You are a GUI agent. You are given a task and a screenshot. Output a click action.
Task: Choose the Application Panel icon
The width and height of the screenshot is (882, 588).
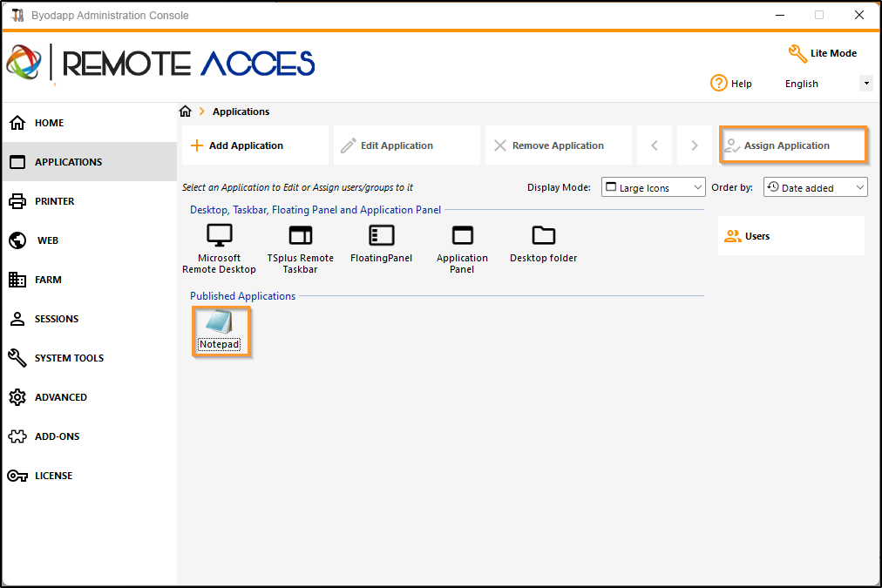463,235
